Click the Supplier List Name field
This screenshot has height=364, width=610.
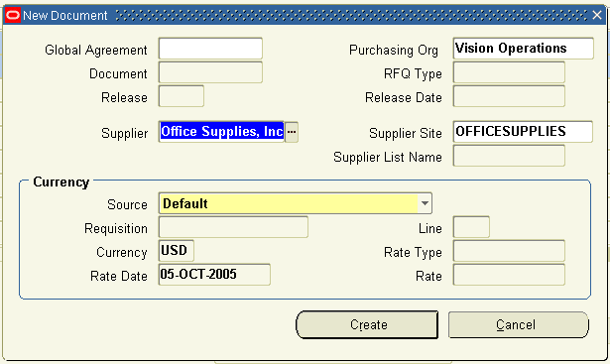click(509, 156)
